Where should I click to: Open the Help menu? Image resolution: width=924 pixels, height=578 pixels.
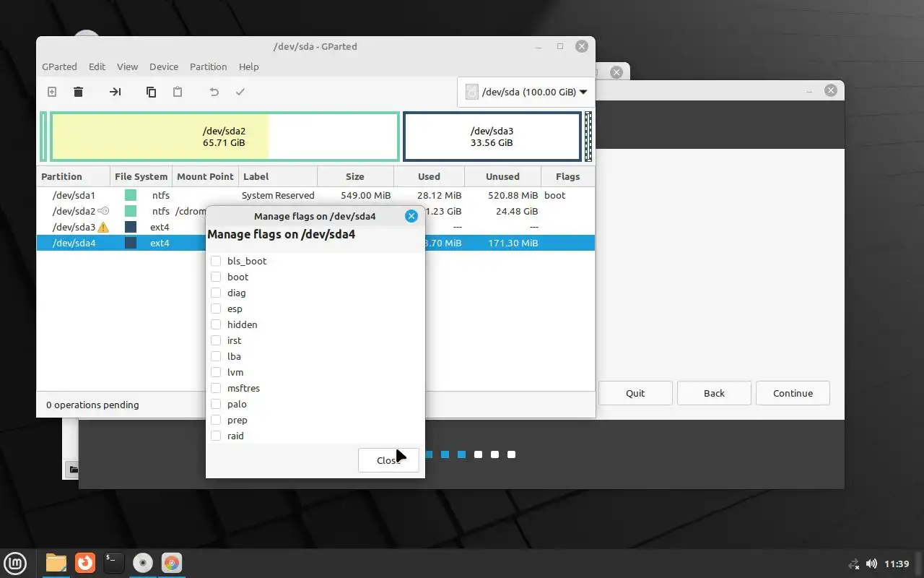[x=248, y=66]
